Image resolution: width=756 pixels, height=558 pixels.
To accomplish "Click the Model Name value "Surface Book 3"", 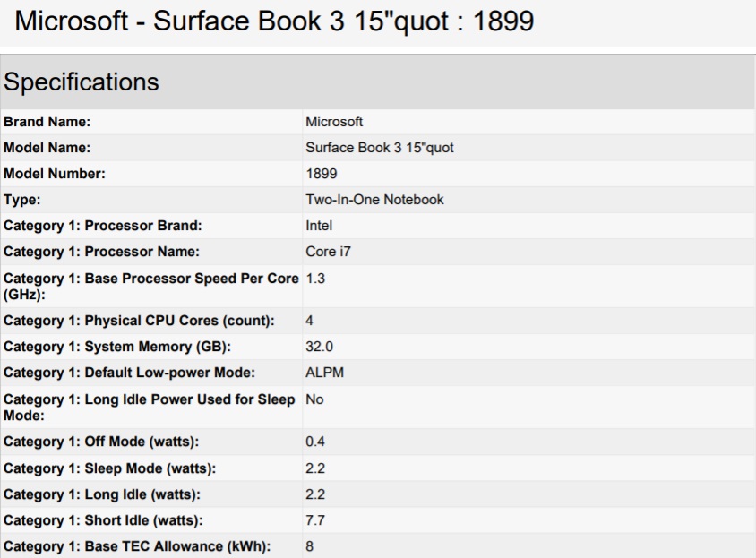I will click(x=380, y=148).
